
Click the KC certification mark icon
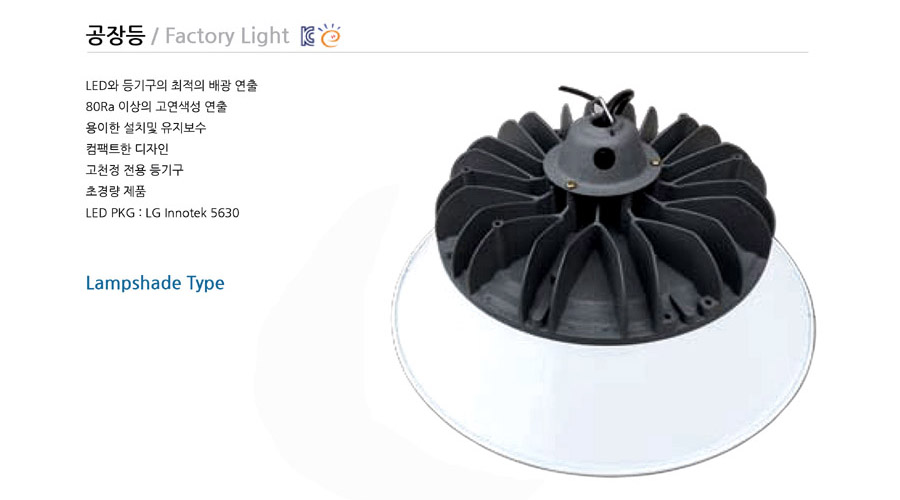(308, 36)
